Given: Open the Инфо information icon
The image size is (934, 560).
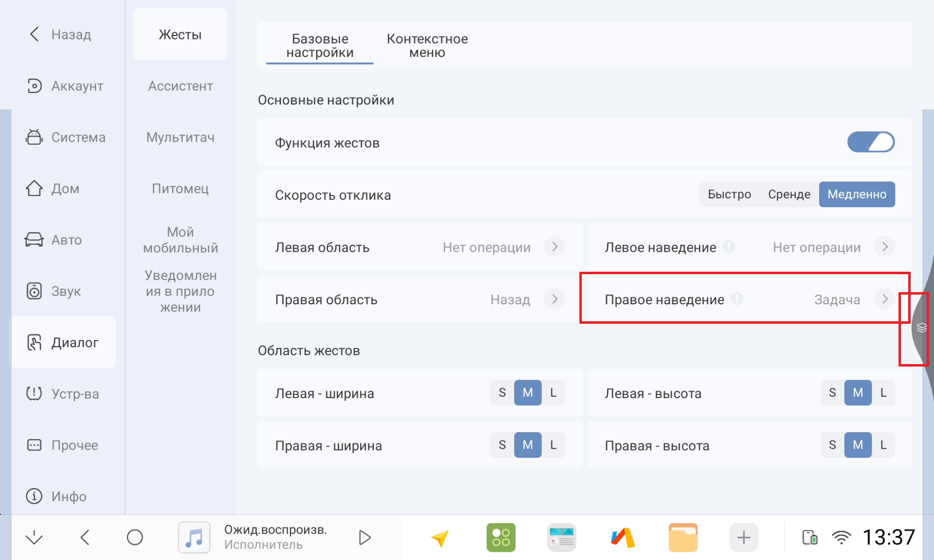Looking at the screenshot, I should click(x=34, y=496).
